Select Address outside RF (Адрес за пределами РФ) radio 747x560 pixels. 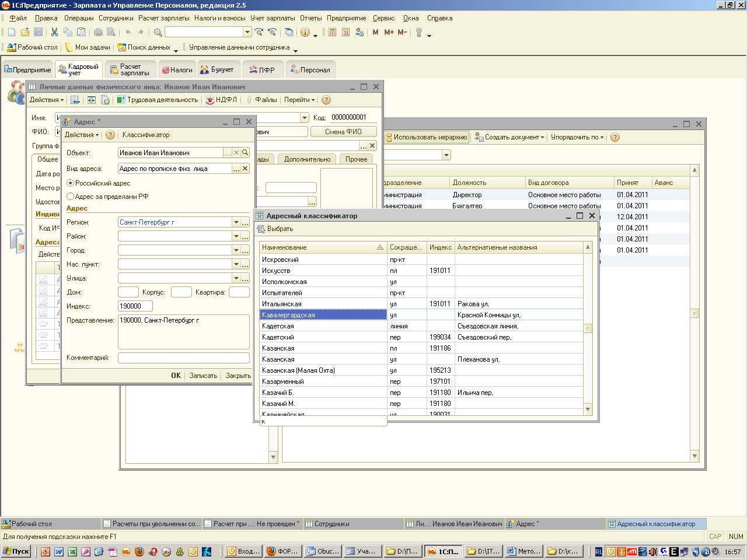[x=70, y=197]
